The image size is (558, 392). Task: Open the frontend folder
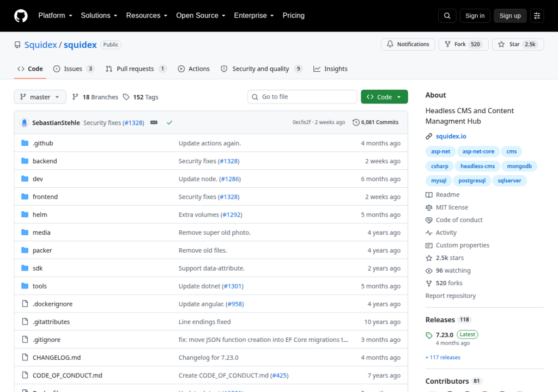(x=45, y=197)
